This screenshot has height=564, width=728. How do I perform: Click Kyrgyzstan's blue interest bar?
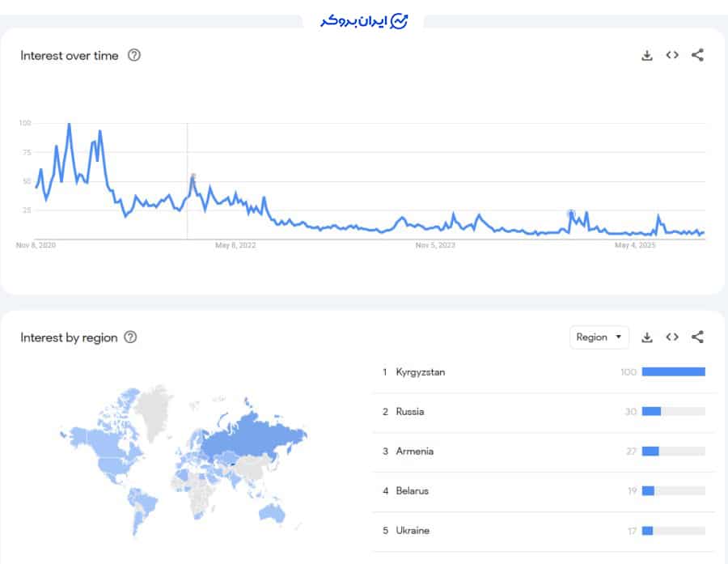click(673, 372)
